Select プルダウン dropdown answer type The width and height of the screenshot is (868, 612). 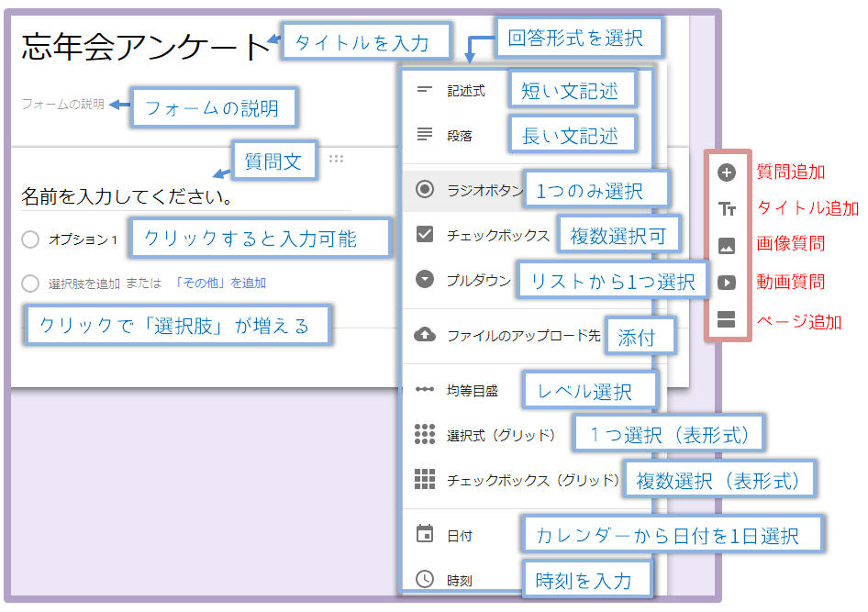tap(477, 280)
